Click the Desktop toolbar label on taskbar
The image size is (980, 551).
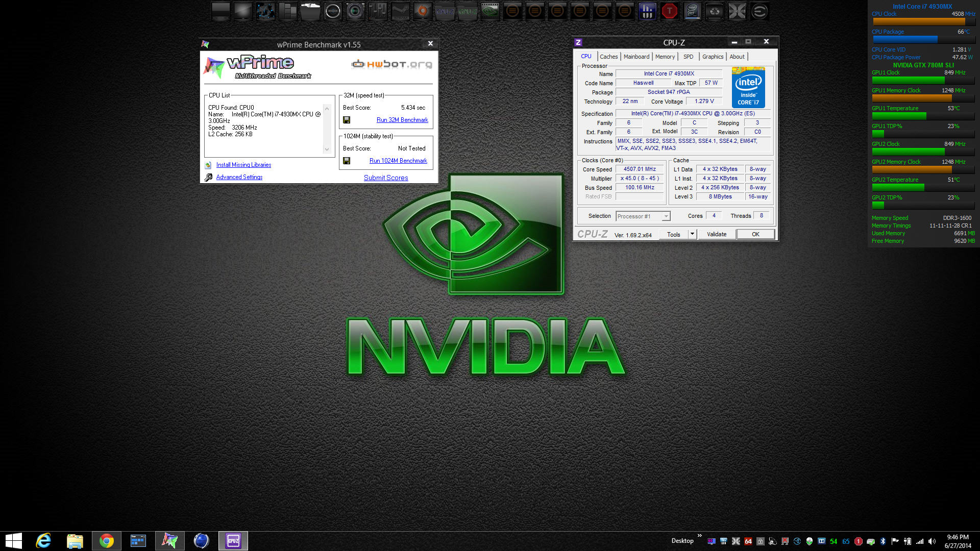[x=682, y=541]
